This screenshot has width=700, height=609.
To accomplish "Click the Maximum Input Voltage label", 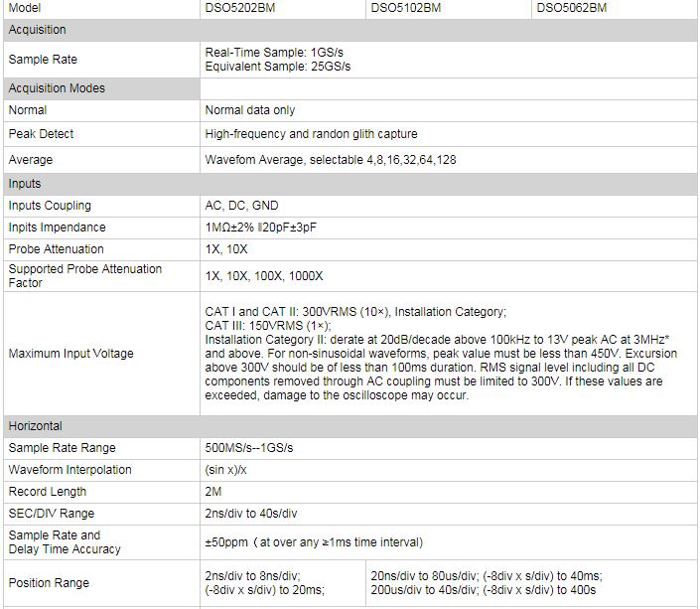I will click(70, 354).
